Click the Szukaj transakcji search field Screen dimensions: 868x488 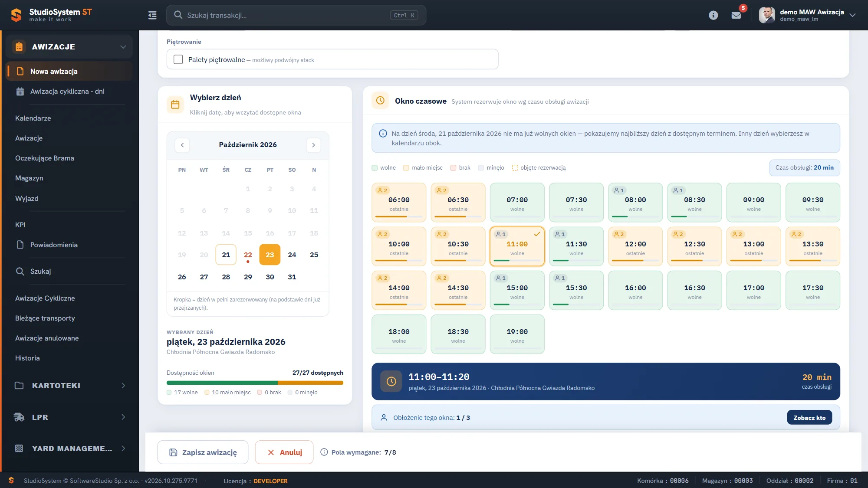(x=296, y=15)
